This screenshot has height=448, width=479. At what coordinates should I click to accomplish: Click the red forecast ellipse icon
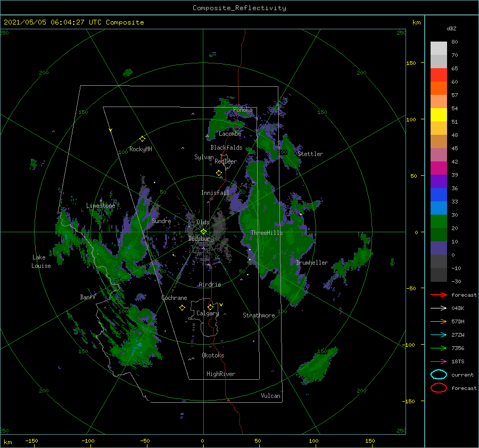439,388
